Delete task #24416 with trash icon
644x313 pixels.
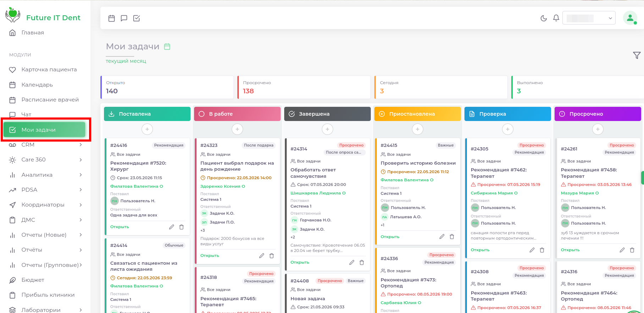[182, 227]
